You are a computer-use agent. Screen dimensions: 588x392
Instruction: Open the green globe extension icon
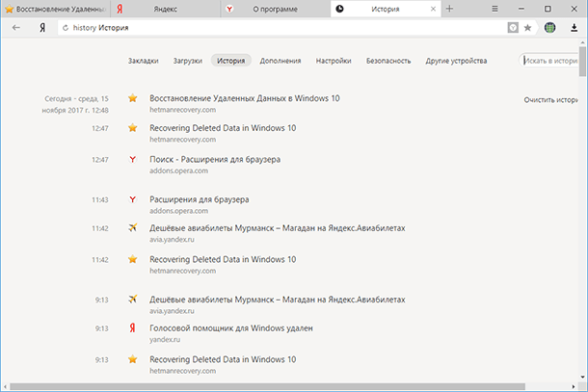(549, 27)
